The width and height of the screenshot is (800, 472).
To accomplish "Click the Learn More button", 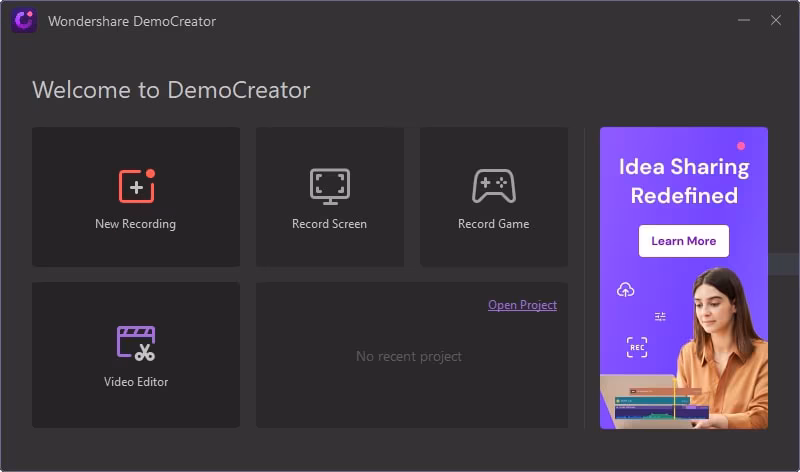I will click(x=684, y=241).
